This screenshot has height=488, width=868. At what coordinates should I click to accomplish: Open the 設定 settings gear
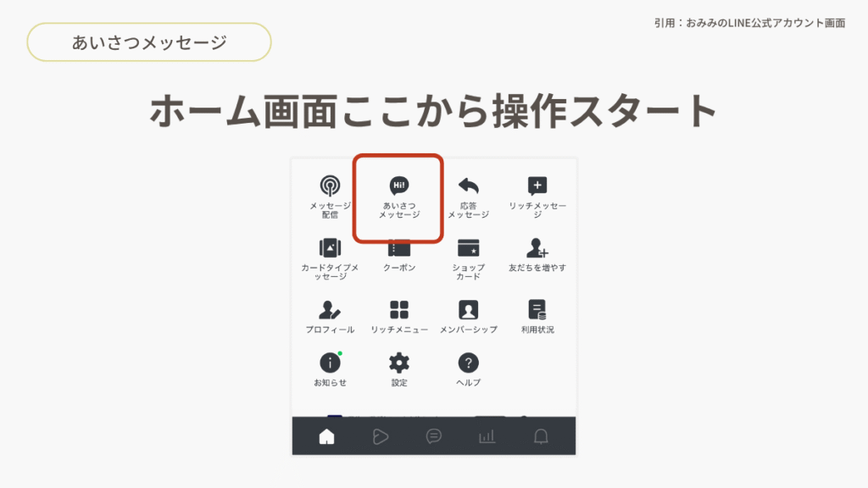click(x=399, y=363)
